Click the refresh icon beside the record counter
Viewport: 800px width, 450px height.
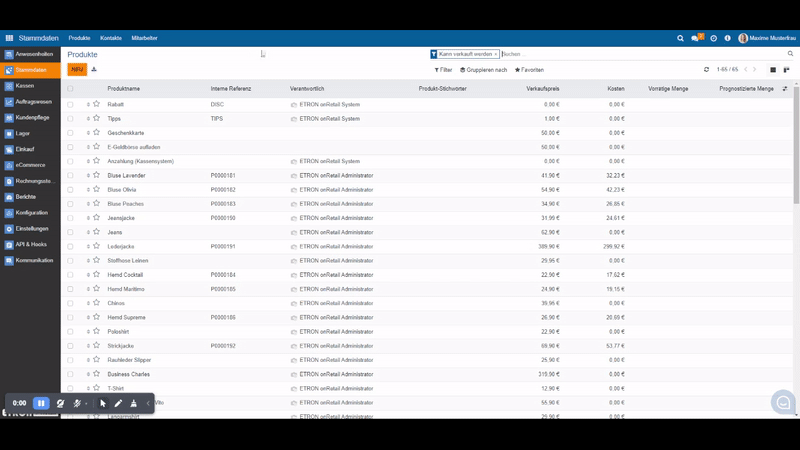(707, 70)
